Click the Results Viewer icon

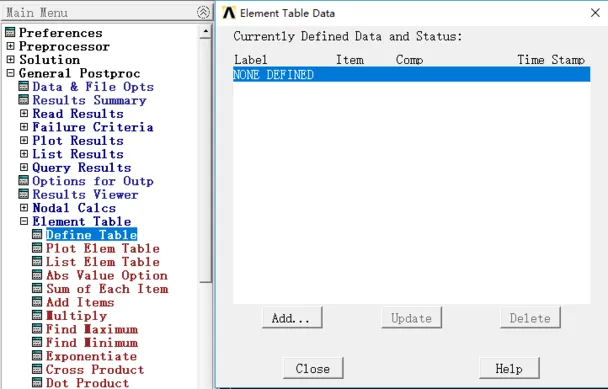(x=24, y=194)
